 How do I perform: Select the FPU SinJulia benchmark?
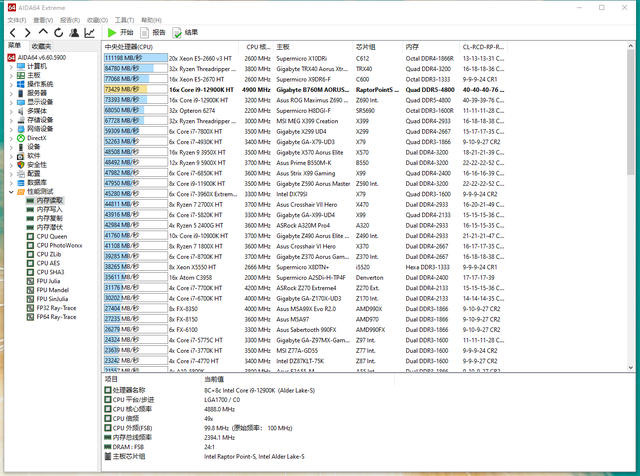[x=52, y=299]
